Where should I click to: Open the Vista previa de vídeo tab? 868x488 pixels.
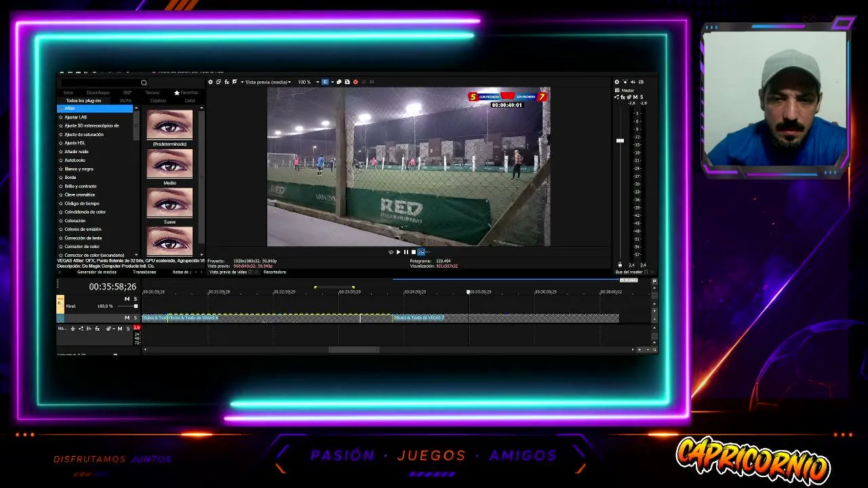[x=228, y=272]
